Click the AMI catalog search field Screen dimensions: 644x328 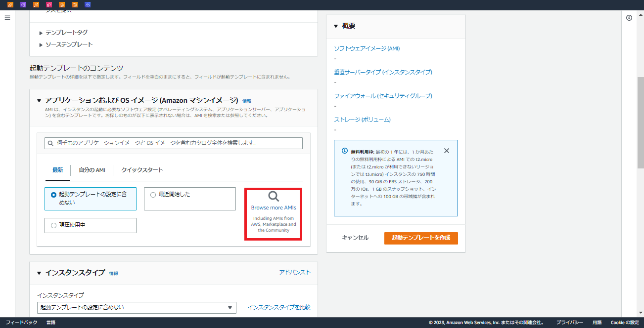173,143
